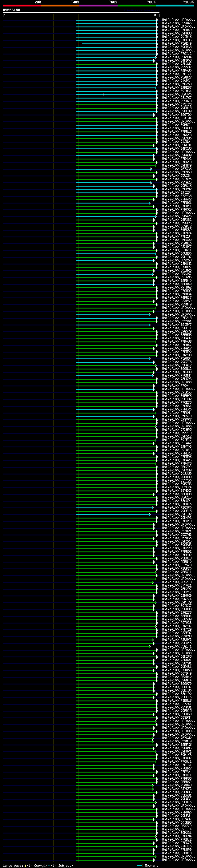This screenshot has width=197, height=868.
Task: Open hit UniRef100_A5AE49
Action: coord(177,43)
